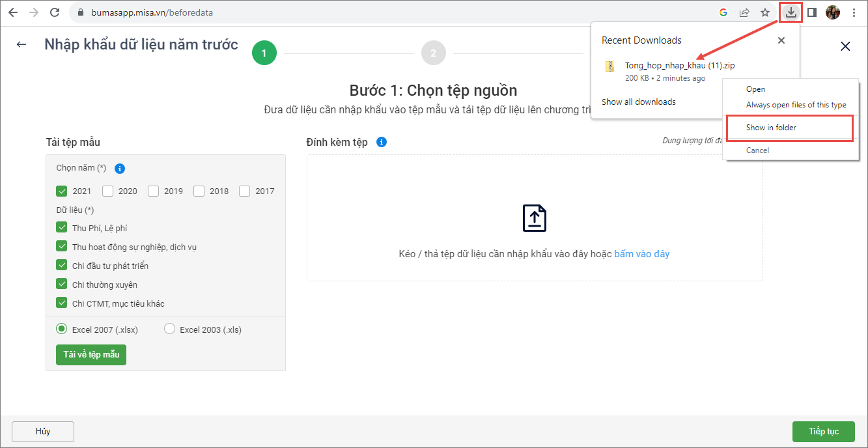Click the info icon beside Chọn năm
This screenshot has width=868, height=448.
pos(120,169)
